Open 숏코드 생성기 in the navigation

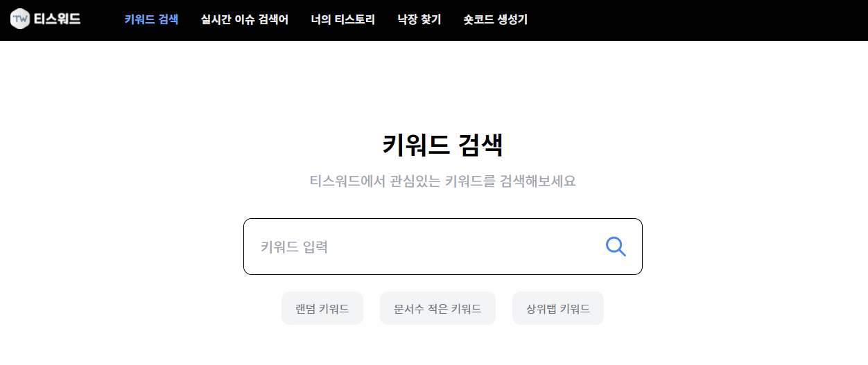(x=496, y=20)
